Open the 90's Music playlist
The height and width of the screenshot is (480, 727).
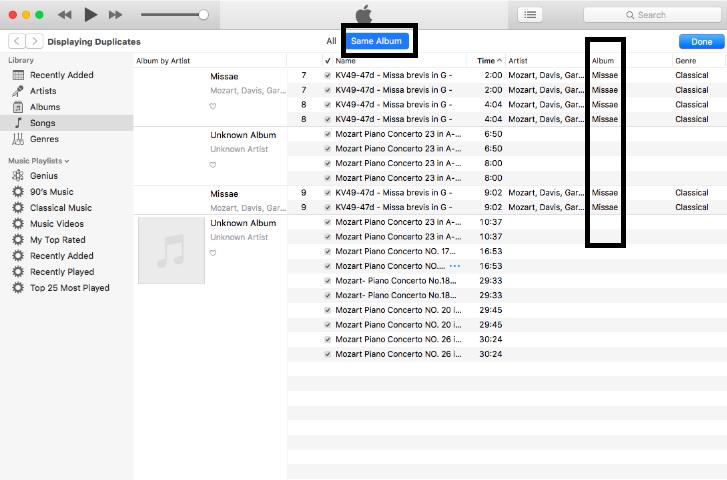[52, 192]
